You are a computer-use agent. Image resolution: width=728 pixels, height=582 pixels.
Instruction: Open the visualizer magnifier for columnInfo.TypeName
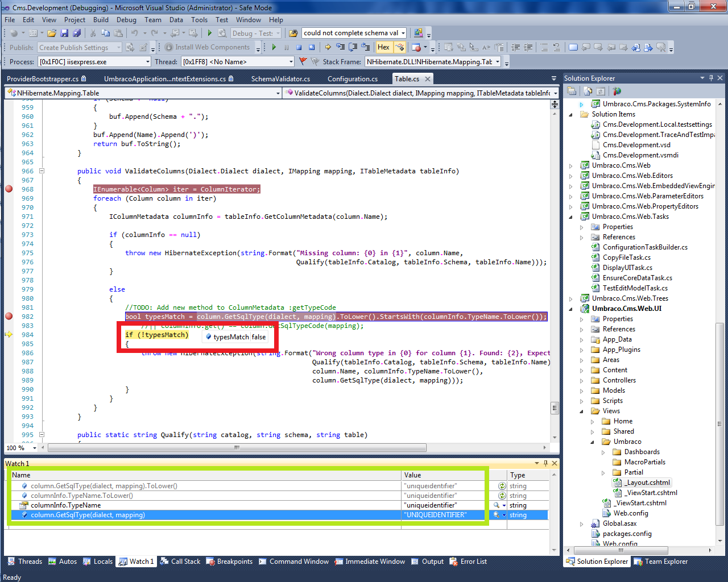tap(497, 505)
